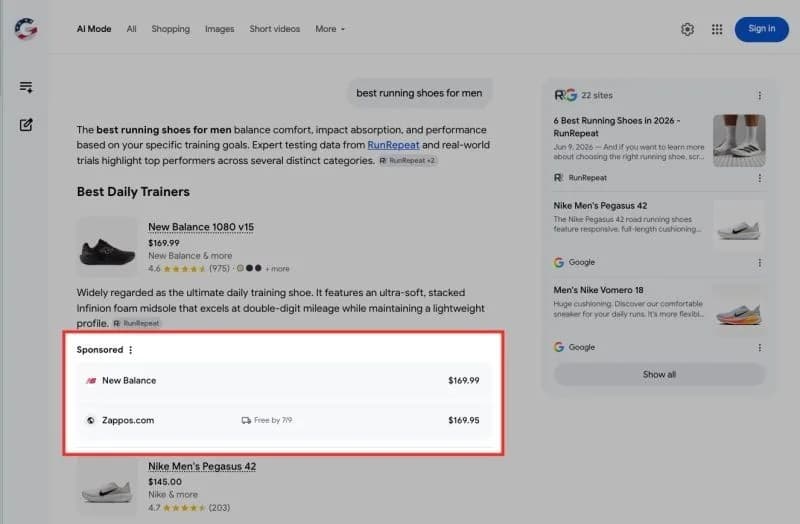Start a new chat with edit icon
This screenshot has width=800, height=524.
[26, 125]
